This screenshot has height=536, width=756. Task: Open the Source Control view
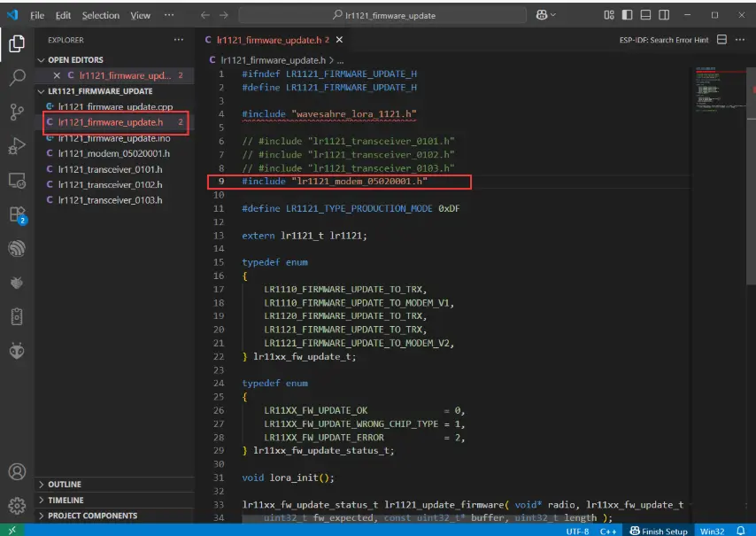pos(16,112)
